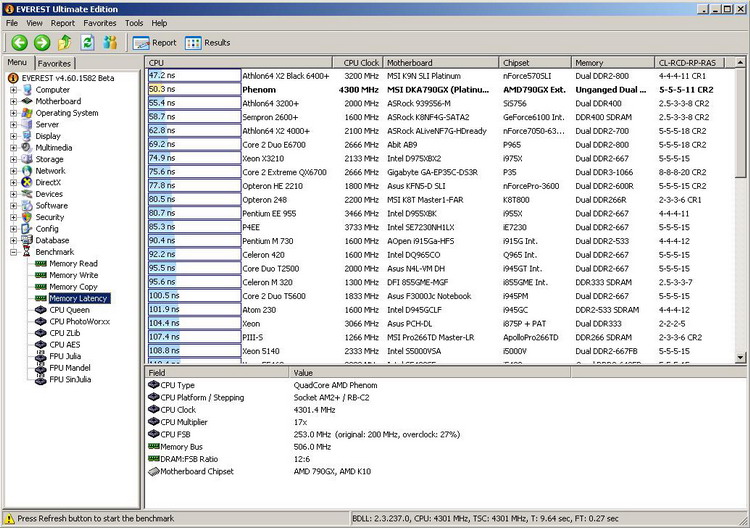Select the Database tree icon
The image size is (750, 528).
(27, 241)
